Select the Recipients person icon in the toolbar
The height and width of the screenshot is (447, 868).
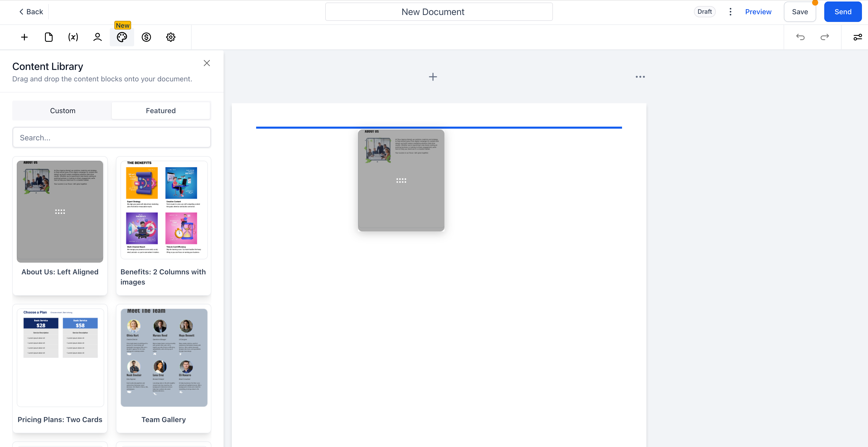pyautogui.click(x=97, y=37)
